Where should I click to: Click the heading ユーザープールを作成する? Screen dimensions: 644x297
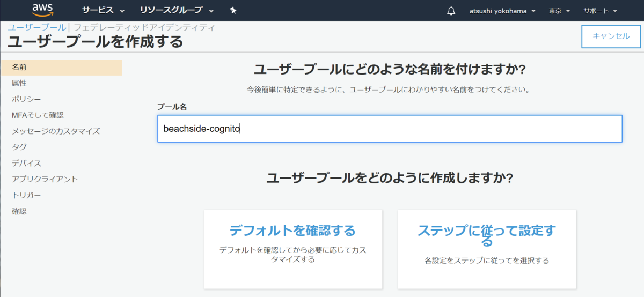click(95, 42)
